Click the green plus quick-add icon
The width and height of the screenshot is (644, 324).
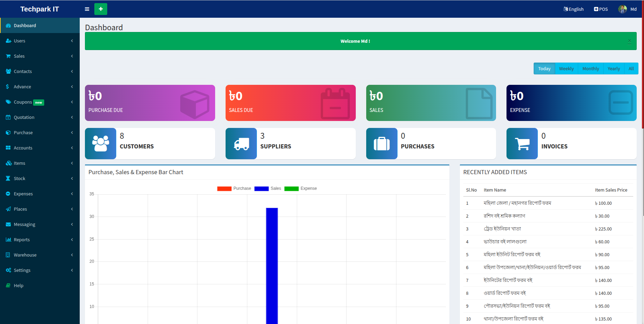[x=101, y=9]
